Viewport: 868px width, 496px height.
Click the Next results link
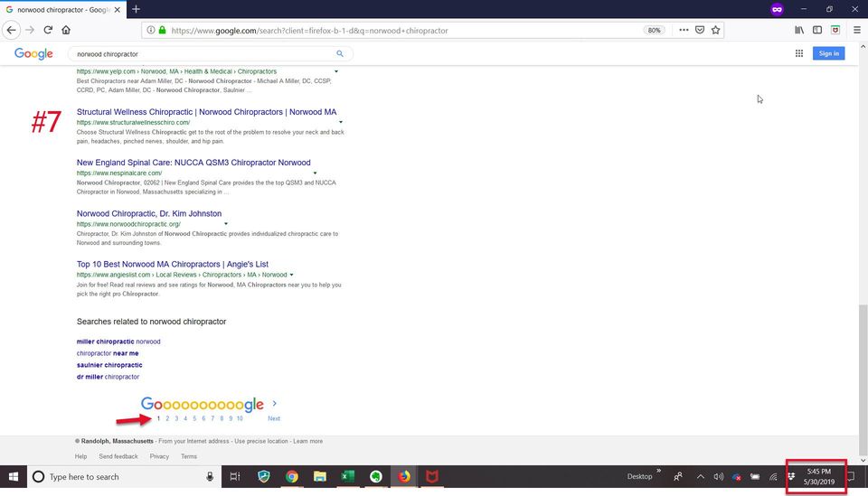coord(274,418)
